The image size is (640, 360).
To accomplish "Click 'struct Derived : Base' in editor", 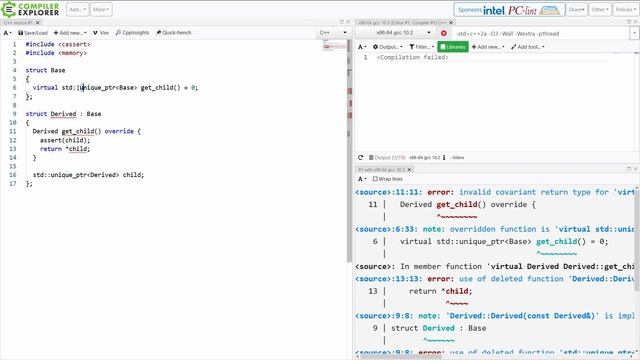I will [63, 114].
